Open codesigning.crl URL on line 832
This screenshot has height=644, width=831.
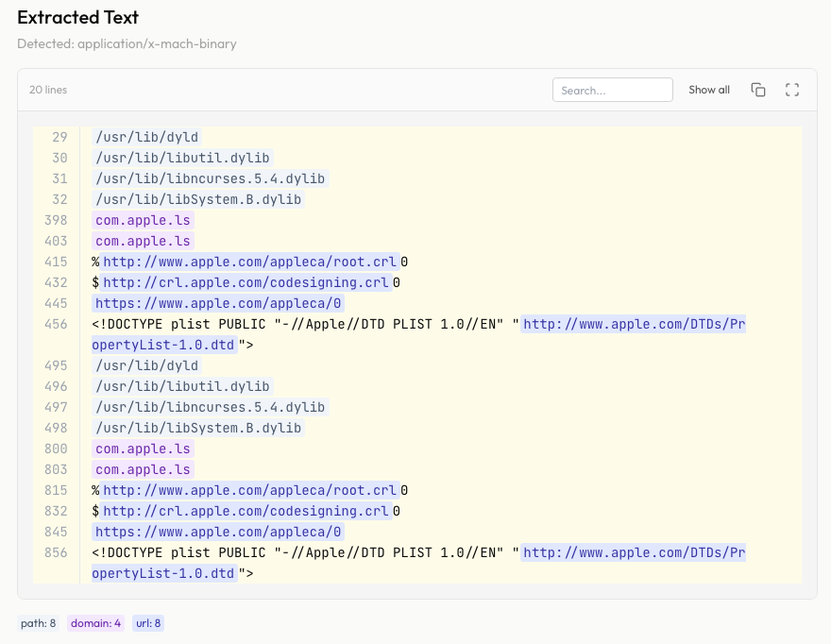(246, 511)
